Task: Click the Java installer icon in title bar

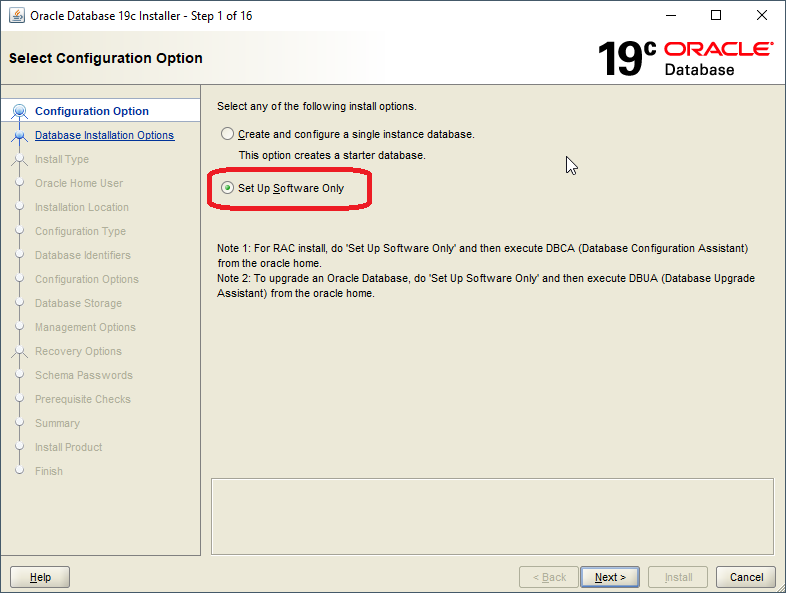Action: (17, 16)
